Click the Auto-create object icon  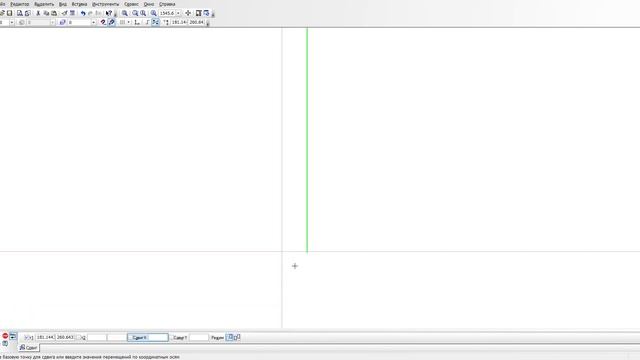[x=13, y=337]
